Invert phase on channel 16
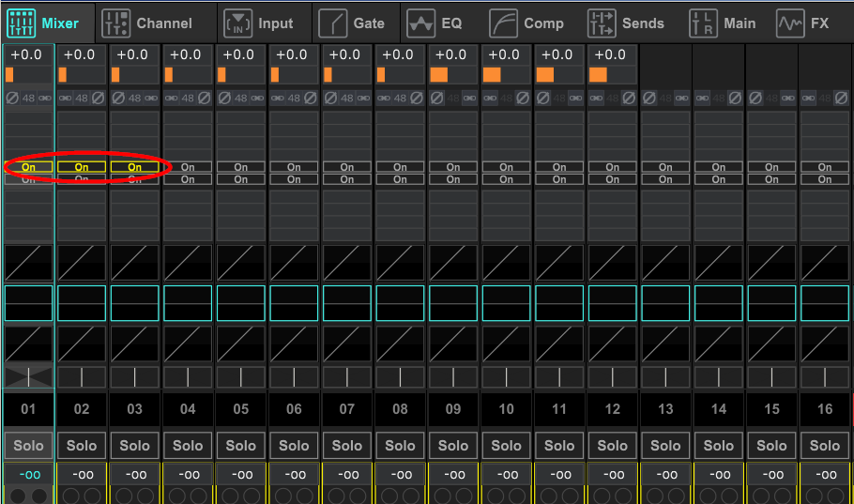 click(x=842, y=98)
